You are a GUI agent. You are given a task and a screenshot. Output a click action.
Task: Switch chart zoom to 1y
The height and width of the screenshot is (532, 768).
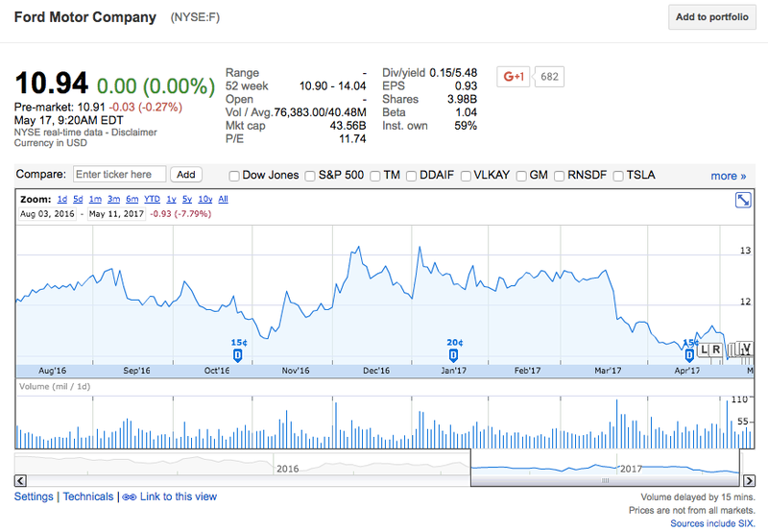[x=171, y=199]
